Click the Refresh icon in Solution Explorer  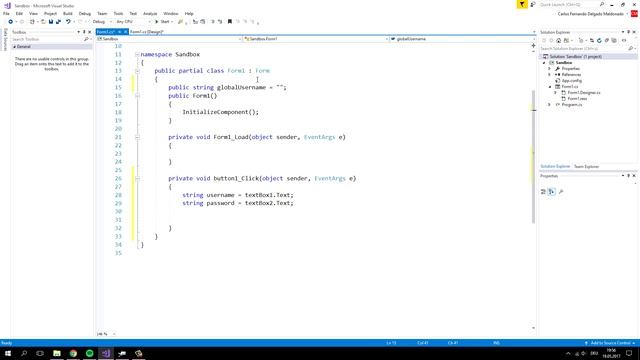click(599, 40)
